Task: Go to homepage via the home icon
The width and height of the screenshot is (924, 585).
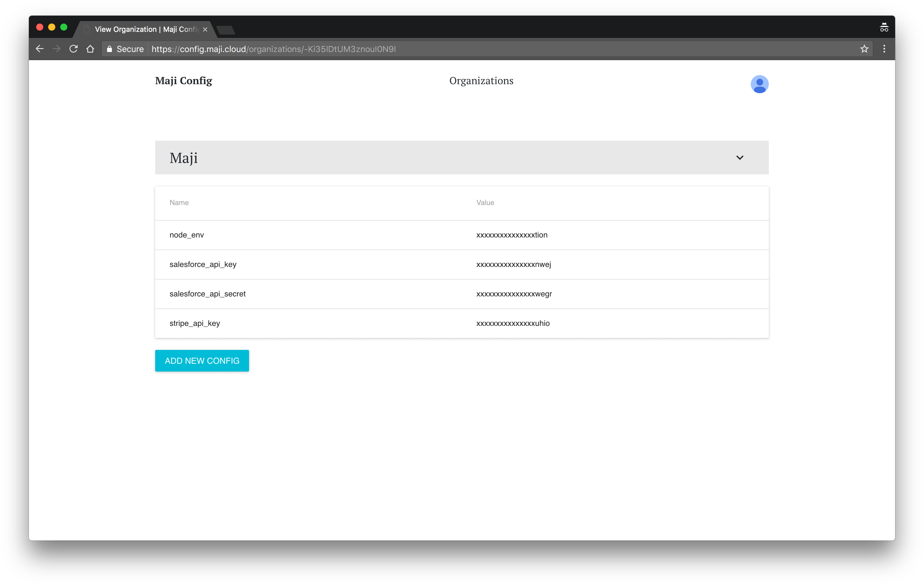Action: pos(90,49)
